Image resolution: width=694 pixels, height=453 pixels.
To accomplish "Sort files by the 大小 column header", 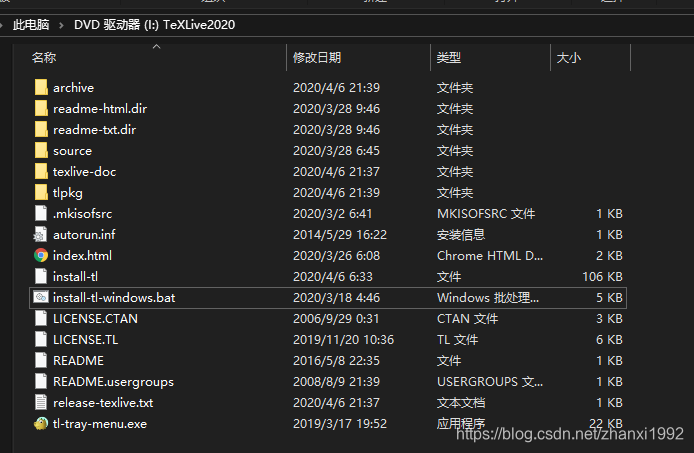I will 568,58.
